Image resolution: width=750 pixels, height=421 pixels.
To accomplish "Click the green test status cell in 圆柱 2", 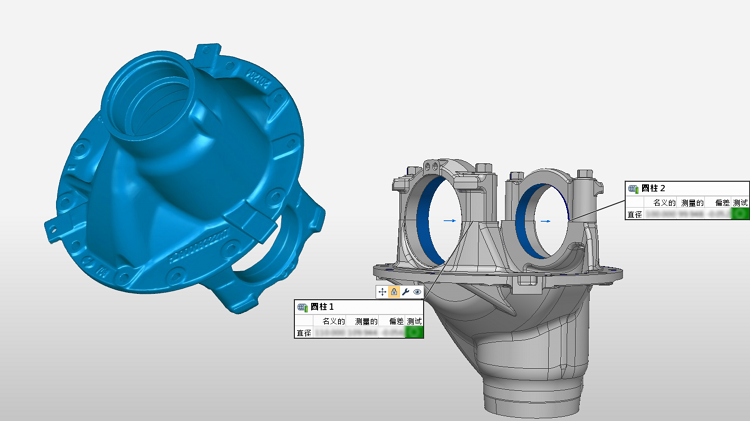I will pos(740,213).
